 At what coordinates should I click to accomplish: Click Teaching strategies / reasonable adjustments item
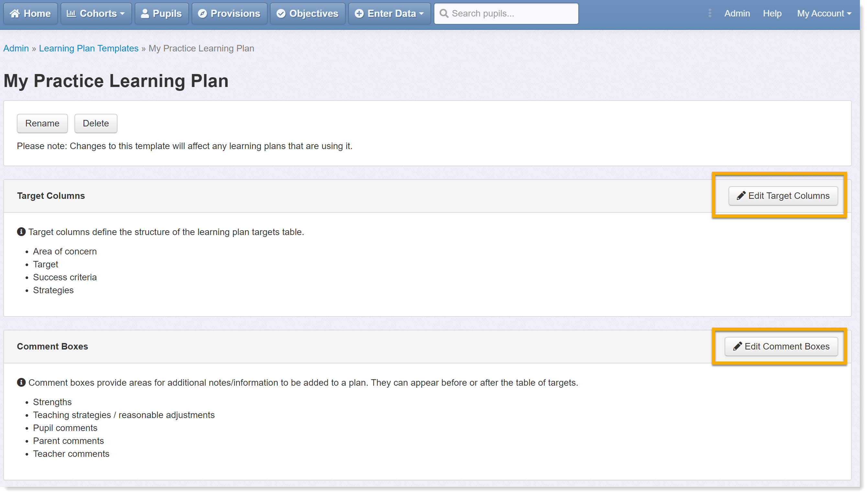pos(124,415)
